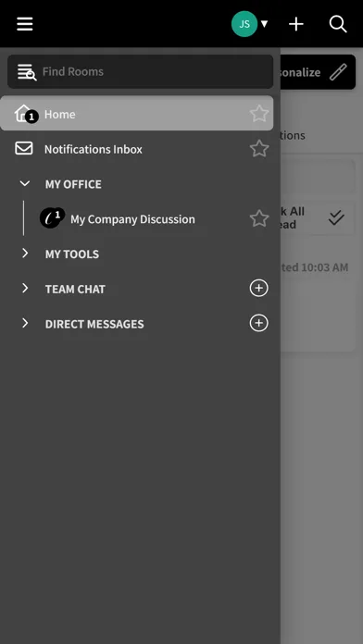Start a new Direct Message
This screenshot has width=363, height=644.
(x=259, y=323)
